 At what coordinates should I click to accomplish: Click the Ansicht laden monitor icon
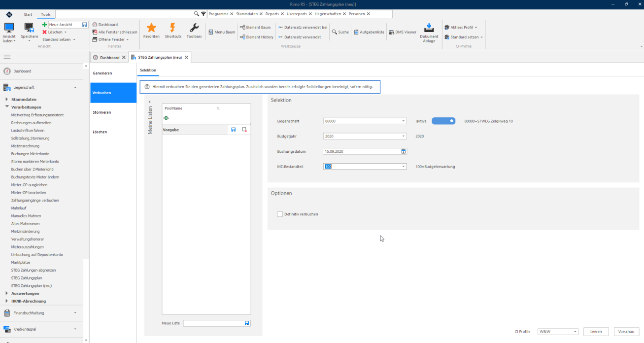click(x=9, y=28)
